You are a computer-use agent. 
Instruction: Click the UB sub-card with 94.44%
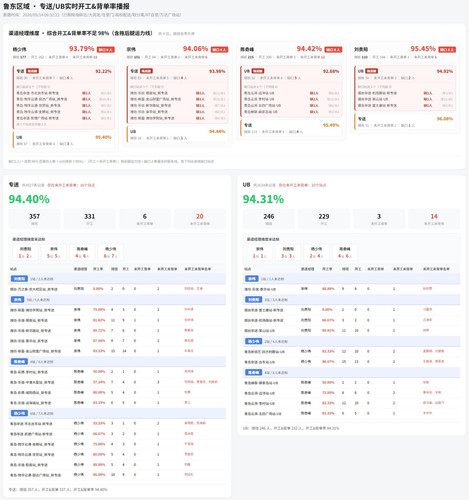(177, 134)
